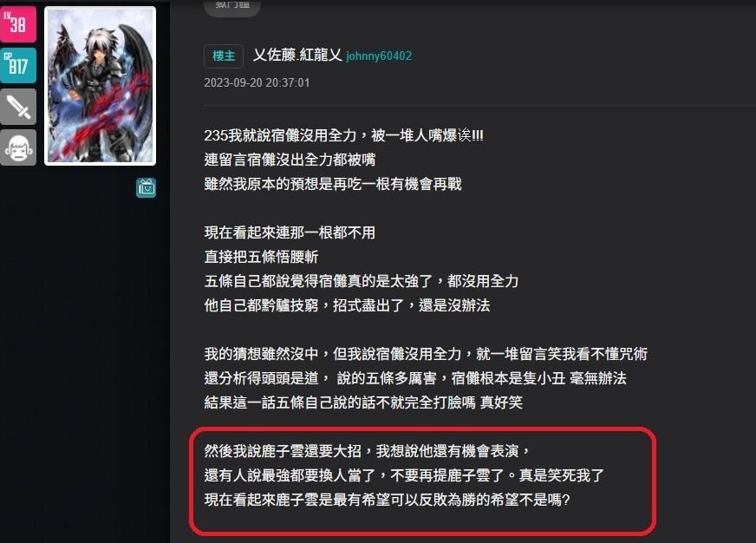
Task: Click the GP 817 score badge
Action: point(18,65)
